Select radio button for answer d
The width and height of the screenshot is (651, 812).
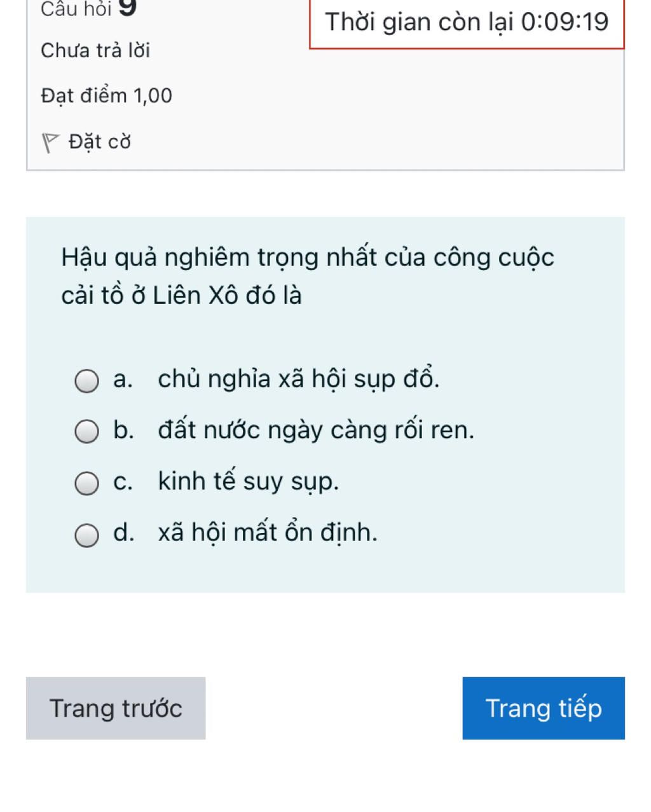[x=86, y=535]
